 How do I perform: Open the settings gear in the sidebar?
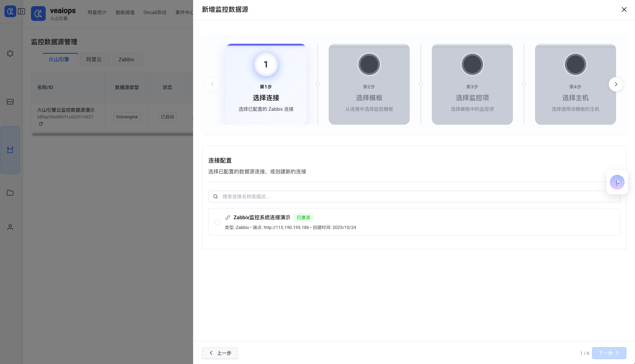click(10, 54)
